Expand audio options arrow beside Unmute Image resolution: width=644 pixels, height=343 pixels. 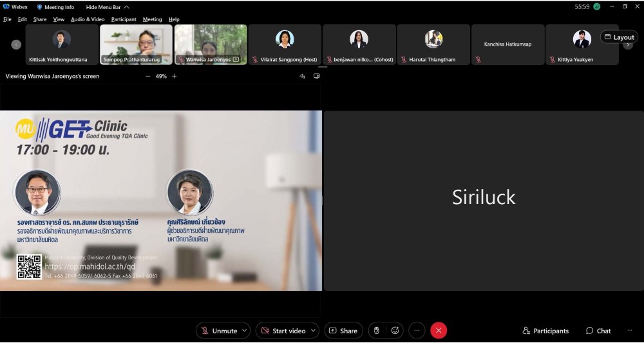[x=244, y=331]
